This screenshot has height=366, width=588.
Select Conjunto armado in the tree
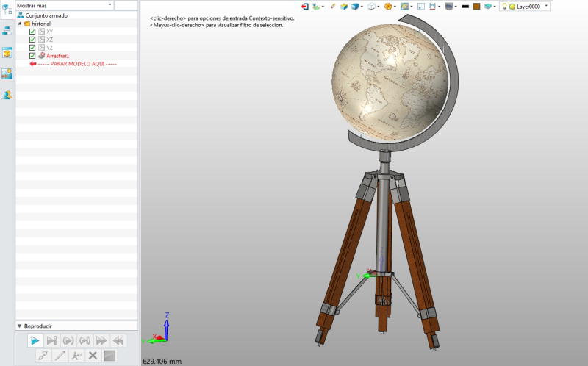[x=46, y=15]
